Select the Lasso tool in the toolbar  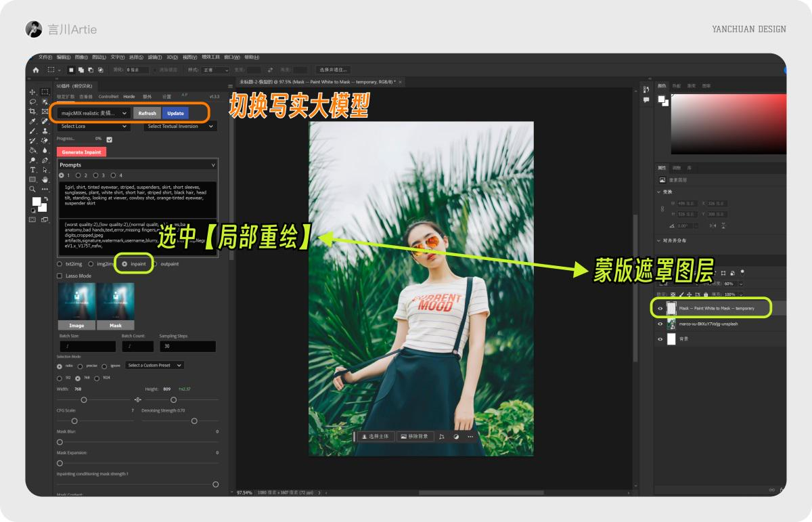click(32, 103)
